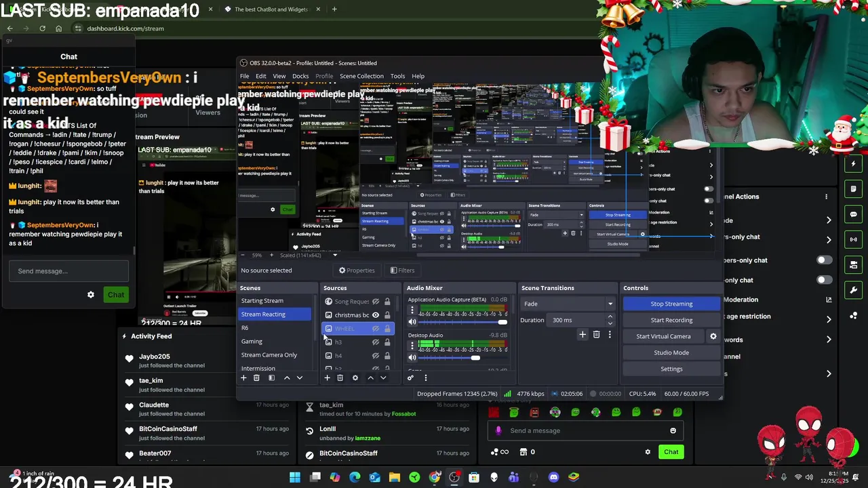Open scene filters icon in Scenes panel toolbar
The width and height of the screenshot is (868, 488).
pos(271,378)
